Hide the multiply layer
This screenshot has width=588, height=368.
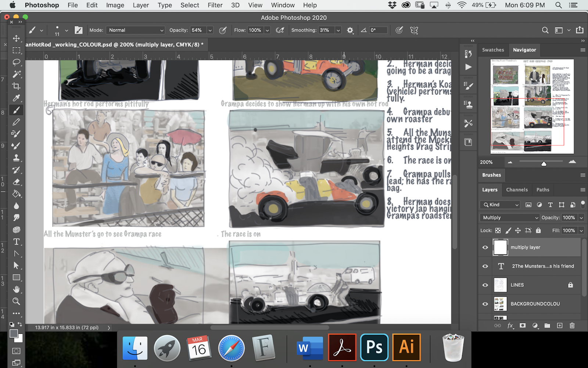[485, 247]
